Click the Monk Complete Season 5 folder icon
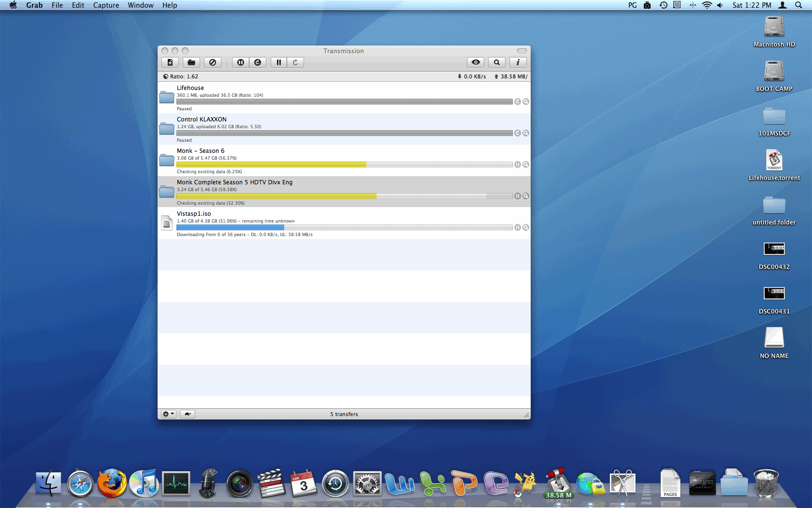 click(x=167, y=191)
